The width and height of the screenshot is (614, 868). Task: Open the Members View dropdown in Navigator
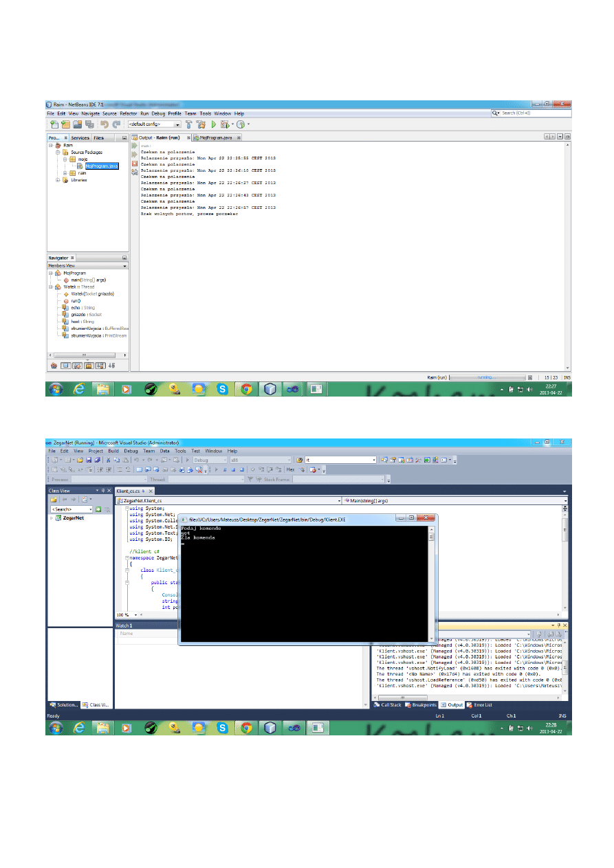(x=124, y=265)
